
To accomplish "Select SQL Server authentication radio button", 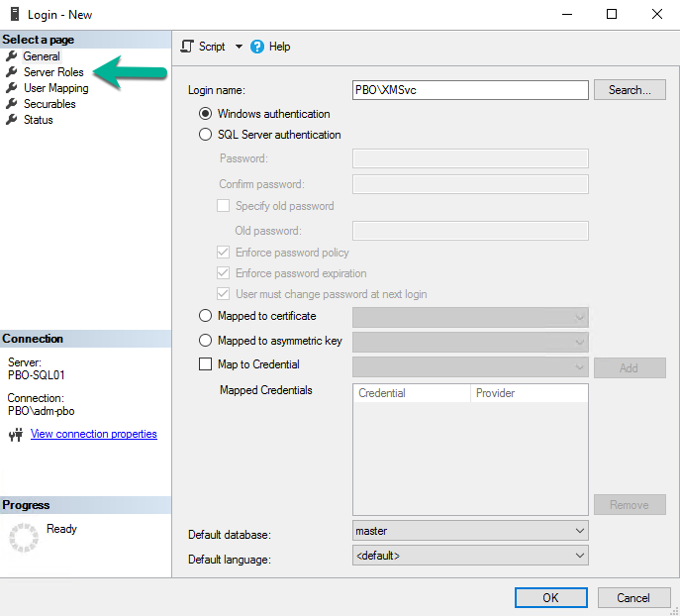I will pyautogui.click(x=205, y=135).
